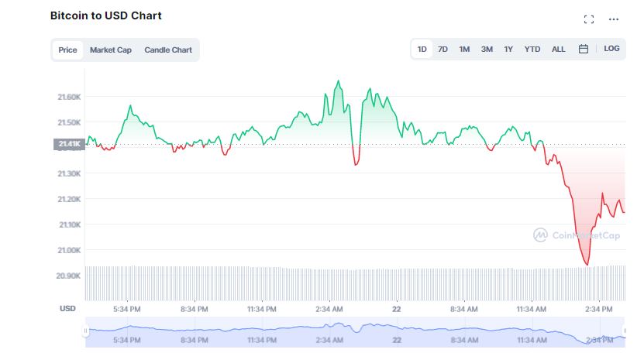Open the calendar date range picker
This screenshot has width=644, height=353.
pos(584,50)
